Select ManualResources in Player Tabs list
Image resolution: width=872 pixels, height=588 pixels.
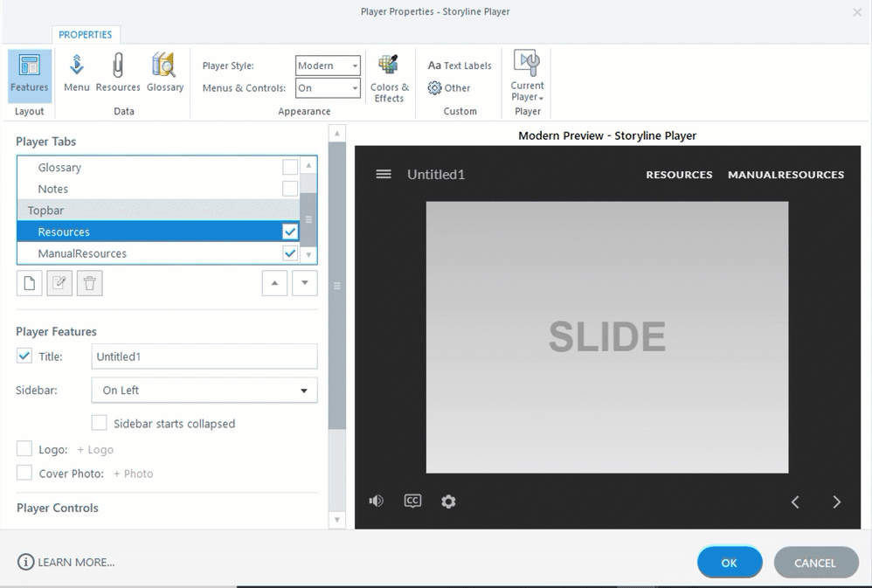tap(82, 253)
